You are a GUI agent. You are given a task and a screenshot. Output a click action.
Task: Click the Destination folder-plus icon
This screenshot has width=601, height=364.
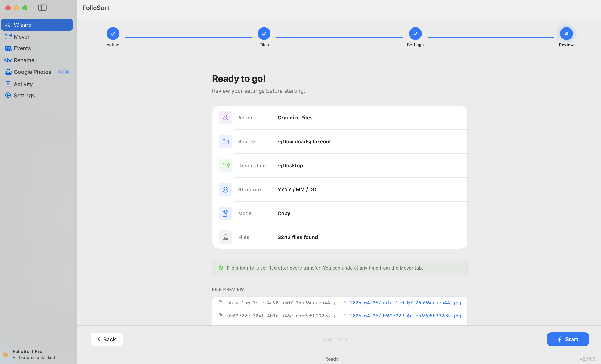[x=225, y=165]
